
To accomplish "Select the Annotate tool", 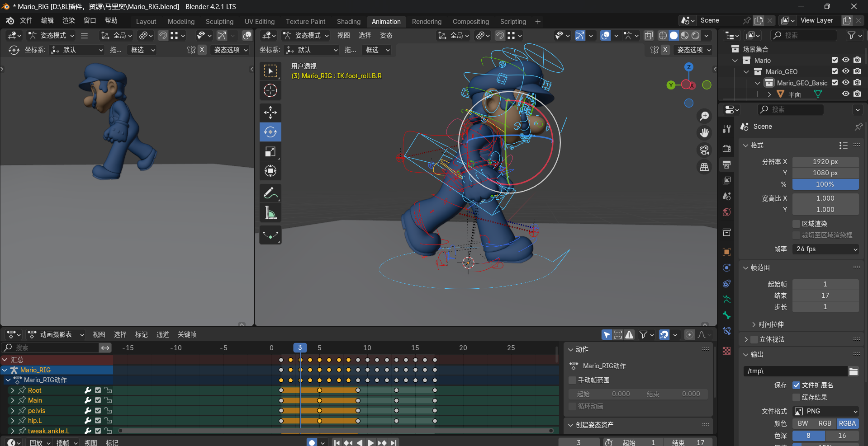I will pyautogui.click(x=270, y=193).
